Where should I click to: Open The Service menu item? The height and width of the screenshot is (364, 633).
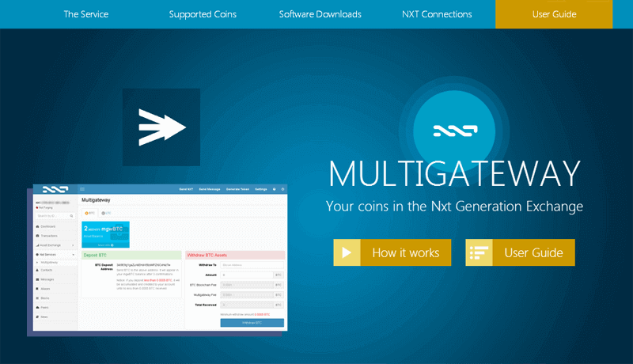(86, 14)
